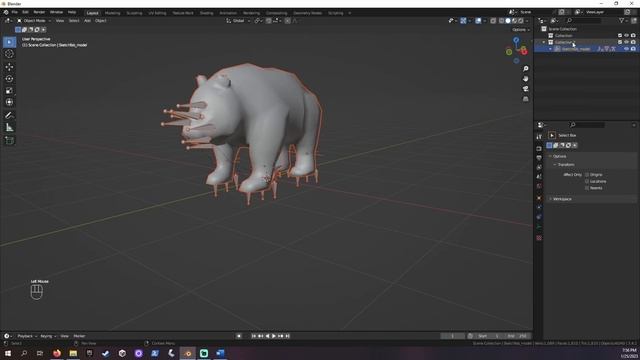Open the viewport Options dropdown

(x=521, y=30)
